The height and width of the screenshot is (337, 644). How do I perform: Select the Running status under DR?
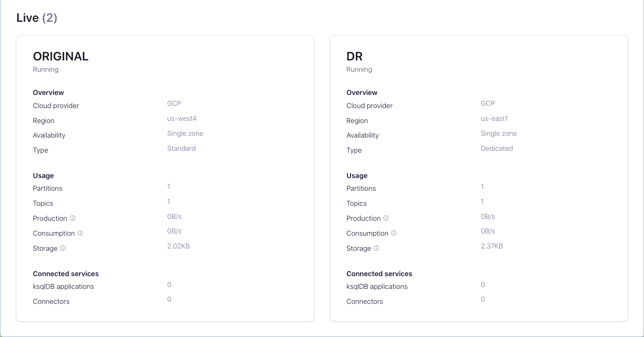(x=359, y=69)
